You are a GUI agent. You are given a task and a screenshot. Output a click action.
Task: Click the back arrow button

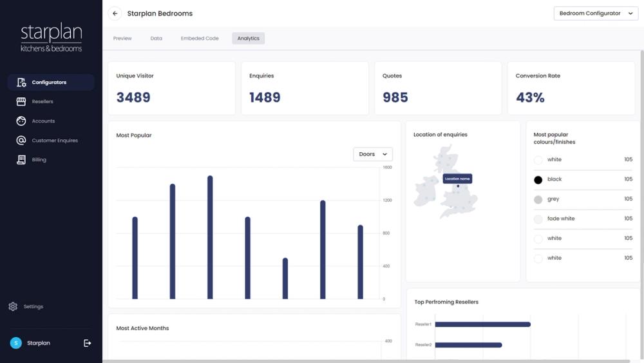click(x=115, y=14)
